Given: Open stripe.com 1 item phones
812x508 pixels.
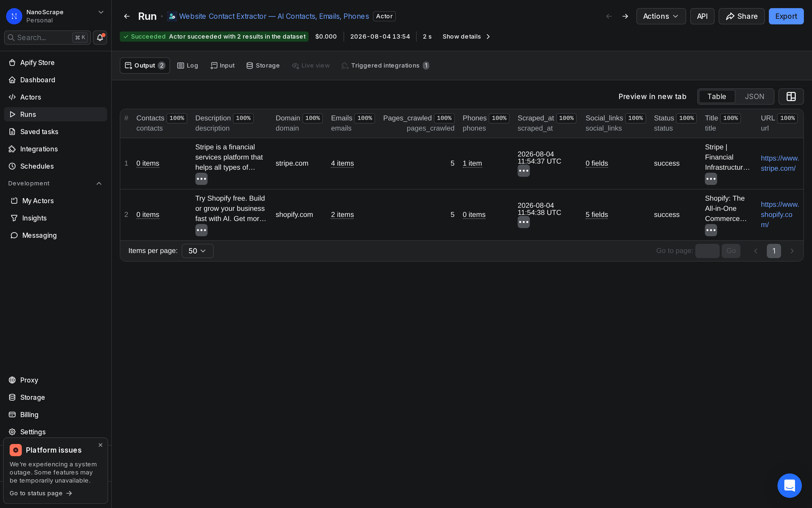Looking at the screenshot, I should (472, 163).
